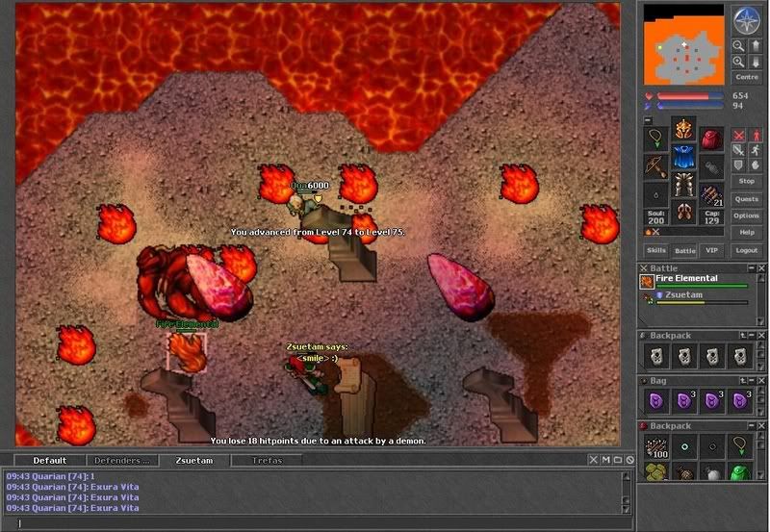Viewport: 770px width, 532px height.
Task: Select the glowing ring in lower Backpack
Action: 684,447
